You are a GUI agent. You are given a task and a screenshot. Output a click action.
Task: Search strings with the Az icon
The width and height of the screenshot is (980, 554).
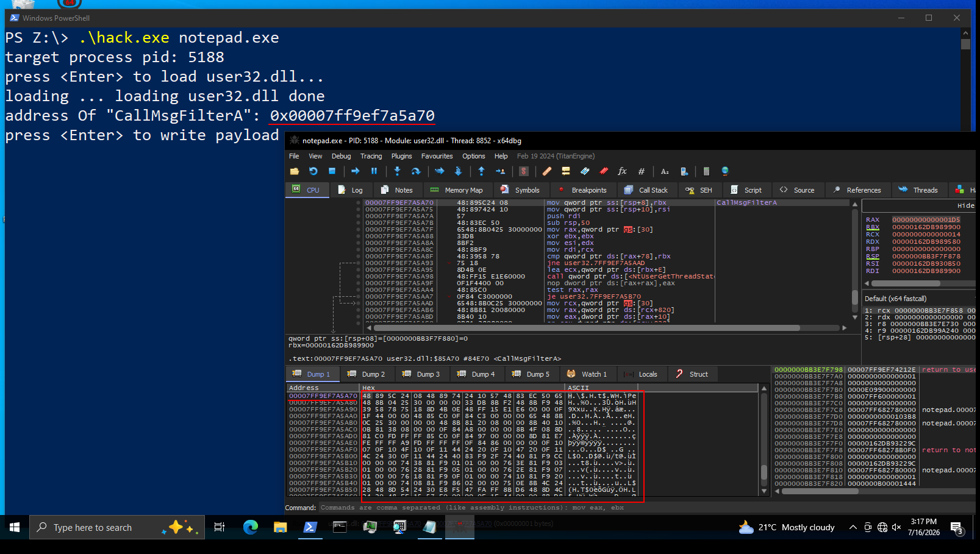(665, 171)
